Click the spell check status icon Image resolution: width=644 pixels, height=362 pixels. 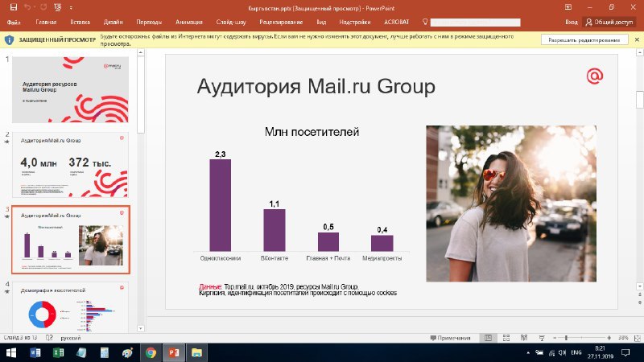tap(49, 338)
